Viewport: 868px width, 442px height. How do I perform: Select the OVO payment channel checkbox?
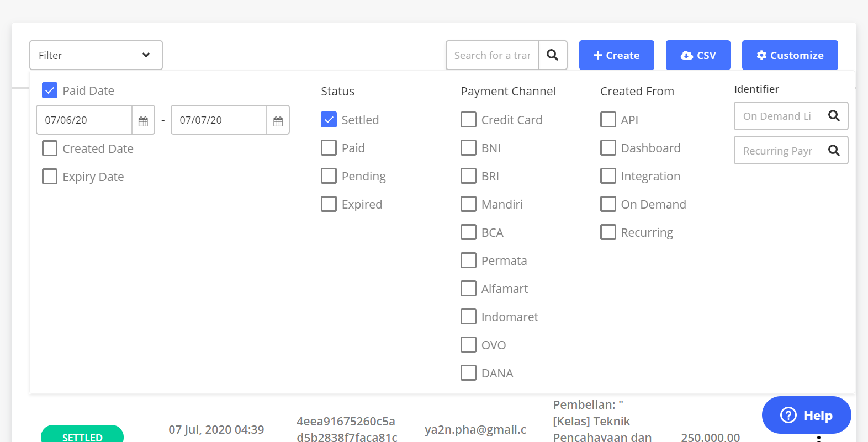468,345
